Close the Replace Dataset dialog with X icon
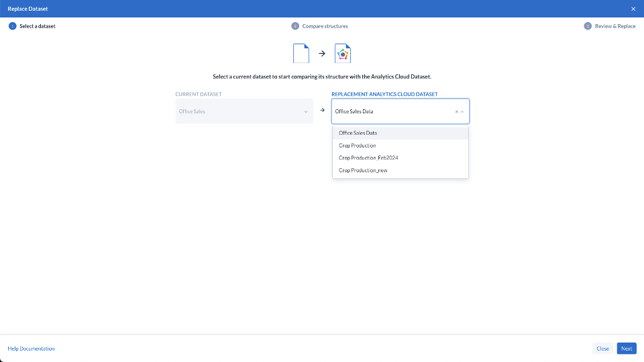Image resolution: width=644 pixels, height=362 pixels. 633,9
